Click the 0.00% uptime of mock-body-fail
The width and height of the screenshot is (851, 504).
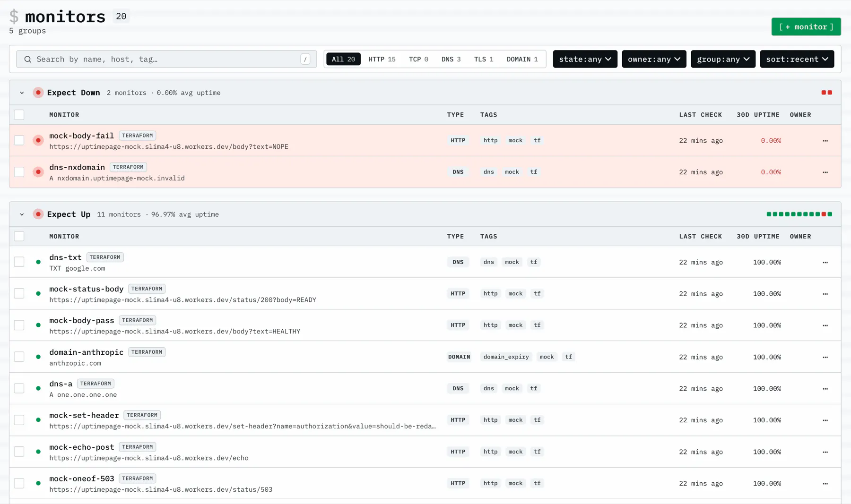[771, 141]
